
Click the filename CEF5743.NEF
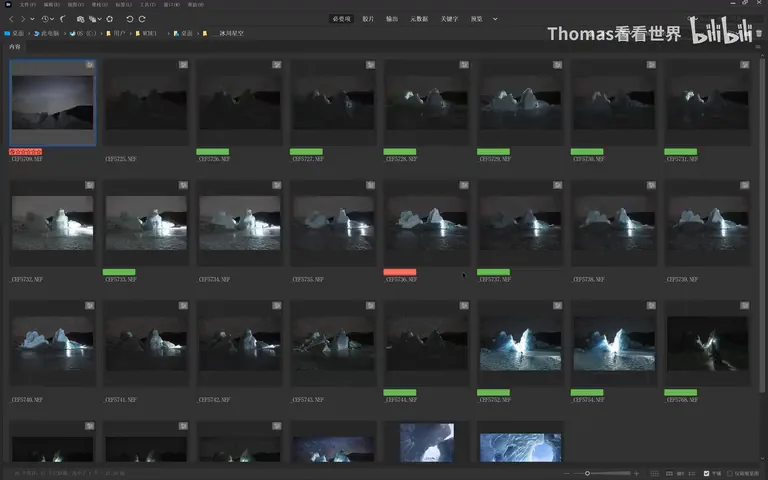coord(308,400)
